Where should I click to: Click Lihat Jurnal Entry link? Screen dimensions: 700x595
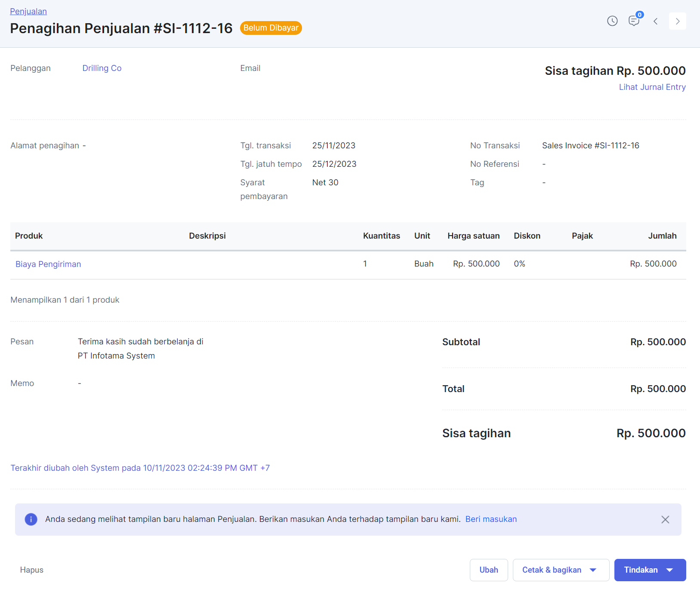coord(652,87)
